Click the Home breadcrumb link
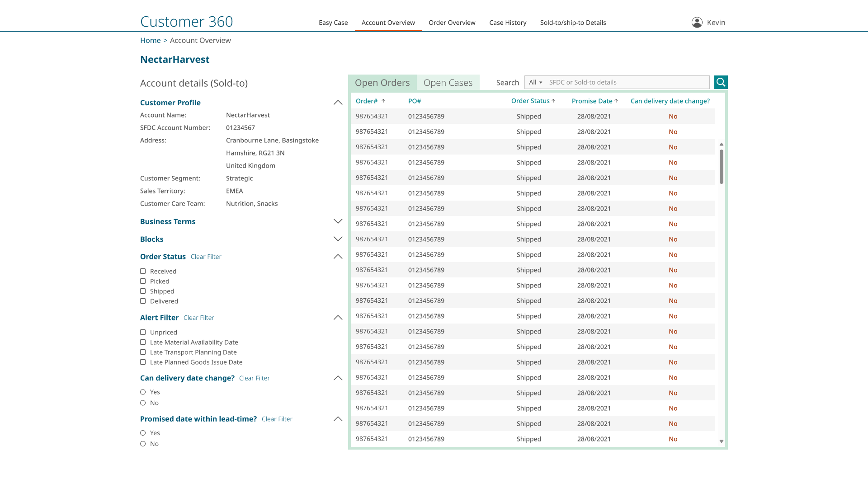 150,40
